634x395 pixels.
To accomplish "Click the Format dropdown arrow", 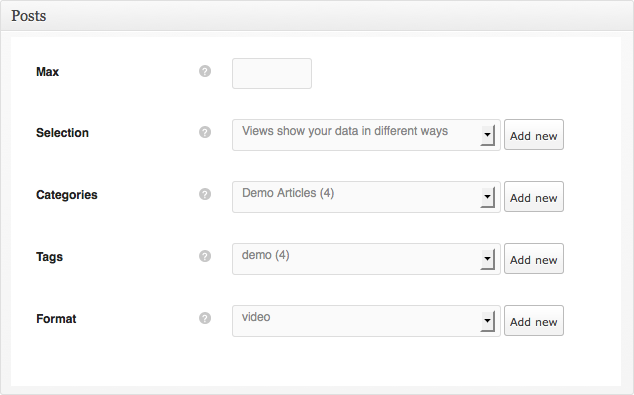I will tap(488, 321).
